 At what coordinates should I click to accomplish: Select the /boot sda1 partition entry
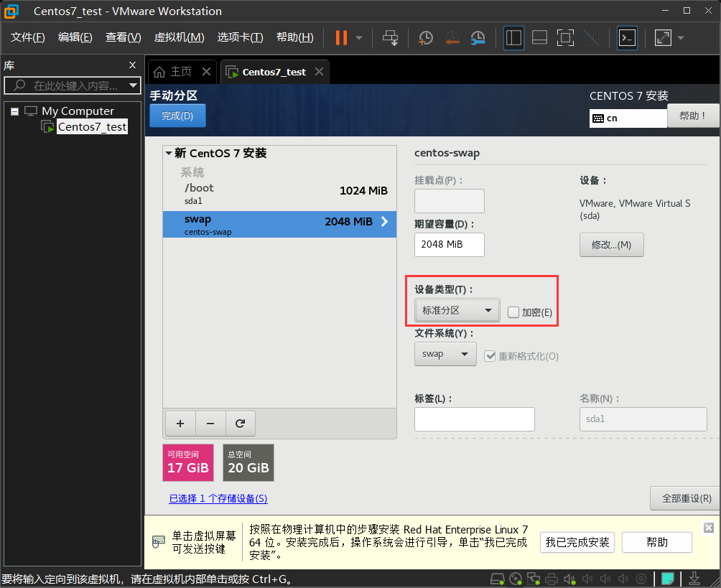[x=279, y=193]
